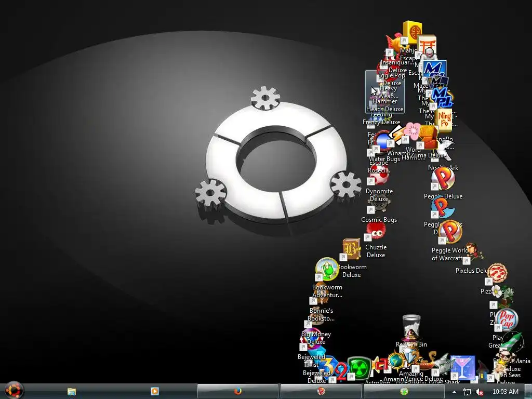Click the muted volume tray icon

[479, 392]
